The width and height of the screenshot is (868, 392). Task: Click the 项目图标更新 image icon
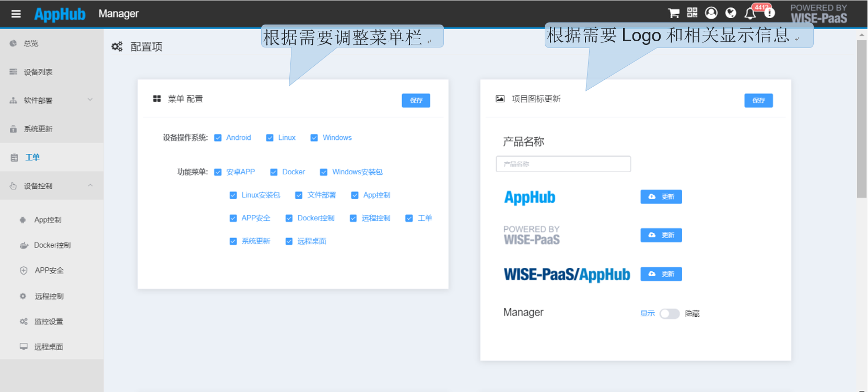tap(500, 99)
